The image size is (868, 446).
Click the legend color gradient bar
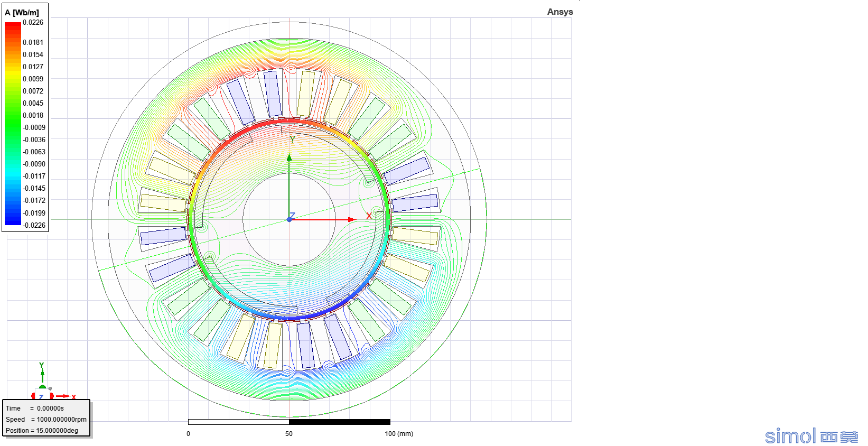13,124
